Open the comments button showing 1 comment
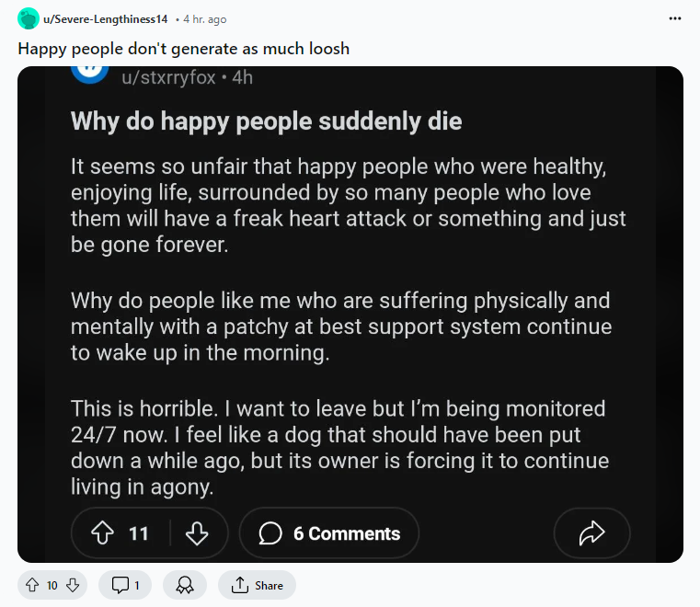 coord(124,585)
